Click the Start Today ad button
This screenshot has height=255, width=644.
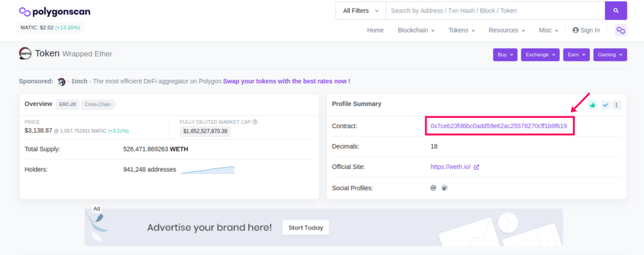(x=306, y=227)
